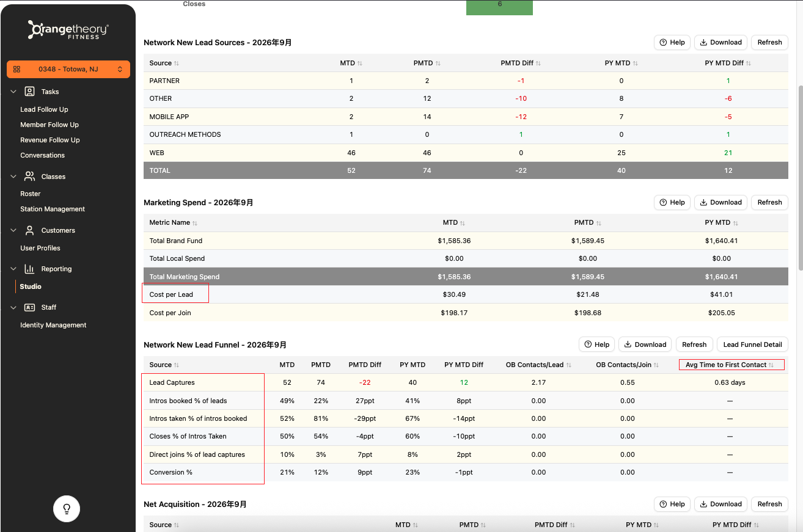Image resolution: width=803 pixels, height=532 pixels.
Task: Open the lightbulb tips button
Action: coord(67,508)
